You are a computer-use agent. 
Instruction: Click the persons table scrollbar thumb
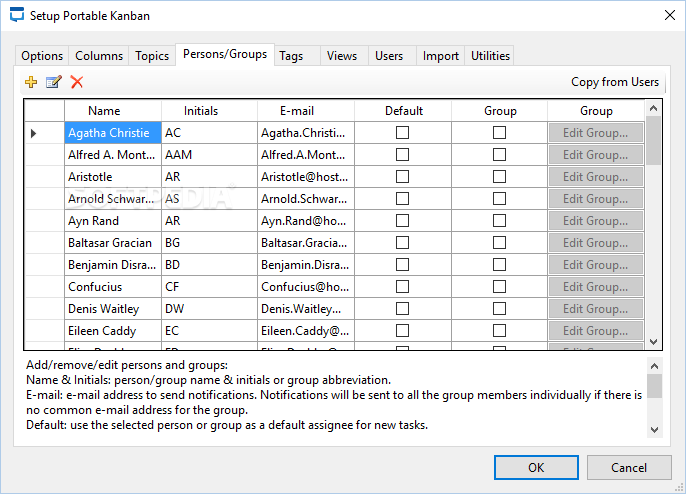(x=654, y=141)
